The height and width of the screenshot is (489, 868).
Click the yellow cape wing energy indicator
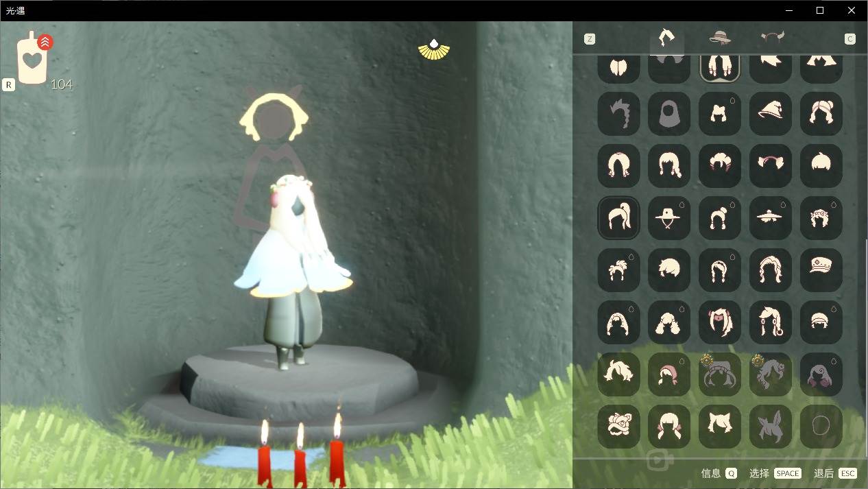coord(434,49)
